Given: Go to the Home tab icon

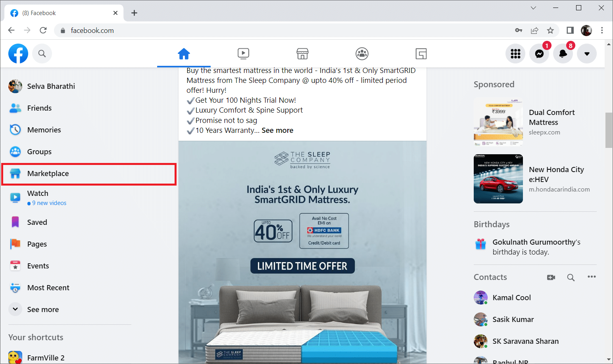Looking at the screenshot, I should [184, 54].
